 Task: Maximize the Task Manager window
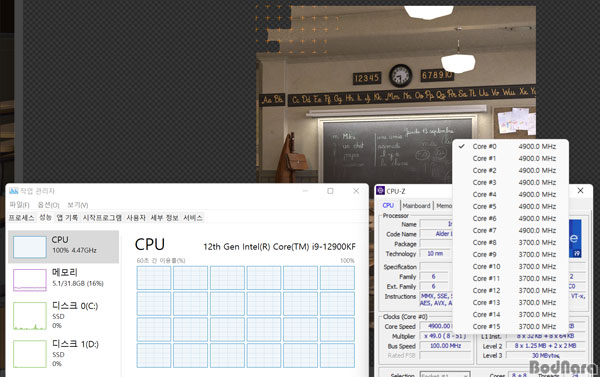pyautogui.click(x=330, y=191)
